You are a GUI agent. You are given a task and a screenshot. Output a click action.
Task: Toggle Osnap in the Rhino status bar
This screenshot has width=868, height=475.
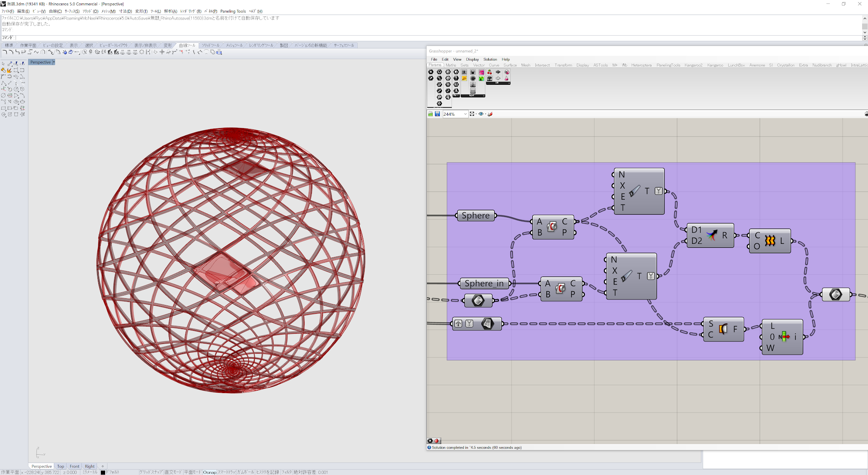click(x=209, y=472)
